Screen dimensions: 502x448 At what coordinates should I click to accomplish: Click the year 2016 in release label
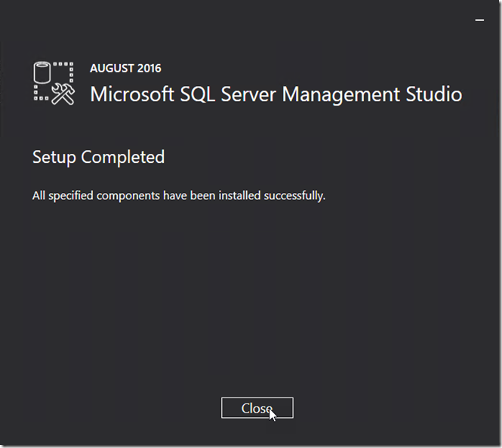pos(149,69)
